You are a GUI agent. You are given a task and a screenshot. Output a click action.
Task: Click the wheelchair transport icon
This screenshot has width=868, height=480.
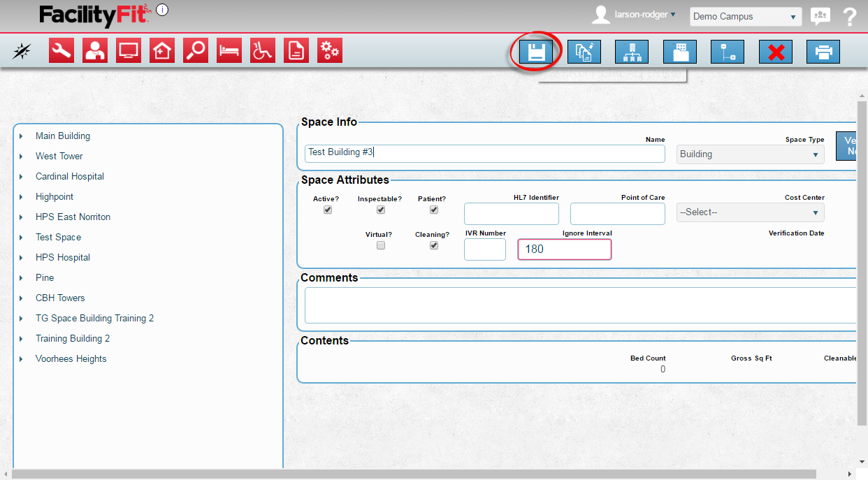click(263, 51)
